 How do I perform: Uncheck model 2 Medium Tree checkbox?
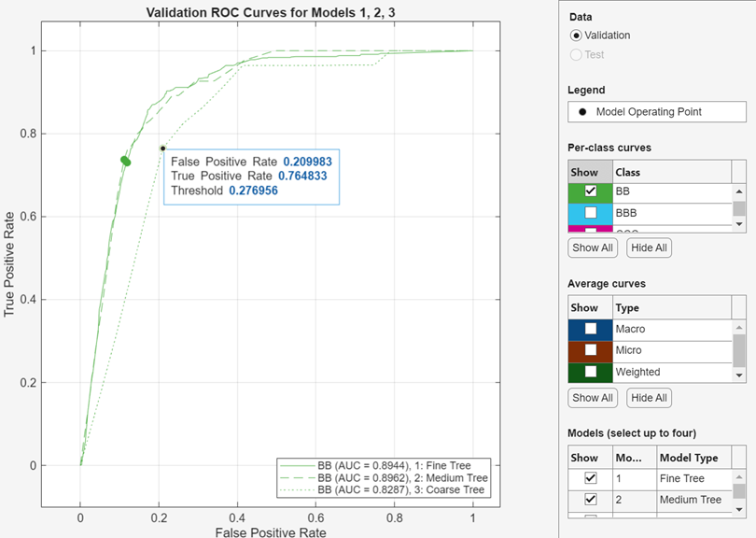click(x=590, y=500)
